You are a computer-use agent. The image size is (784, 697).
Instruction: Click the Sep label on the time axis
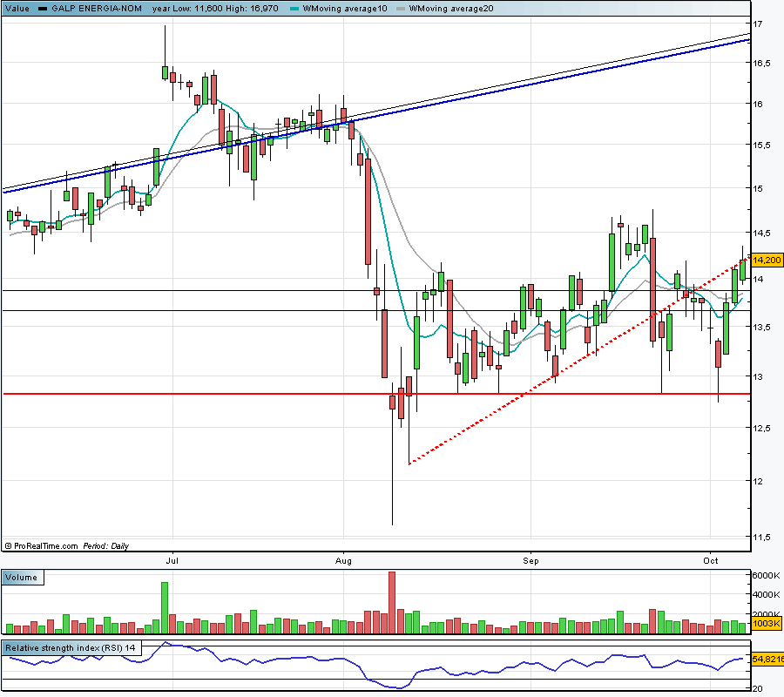click(531, 560)
